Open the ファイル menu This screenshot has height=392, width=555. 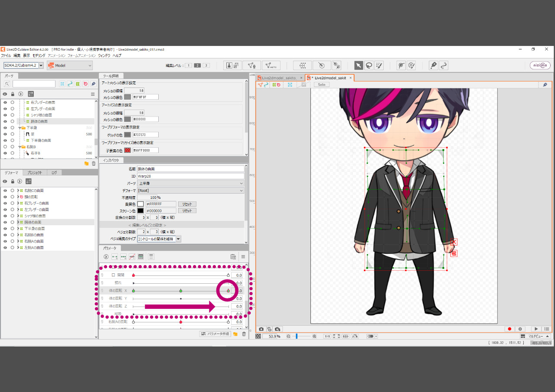(6, 55)
